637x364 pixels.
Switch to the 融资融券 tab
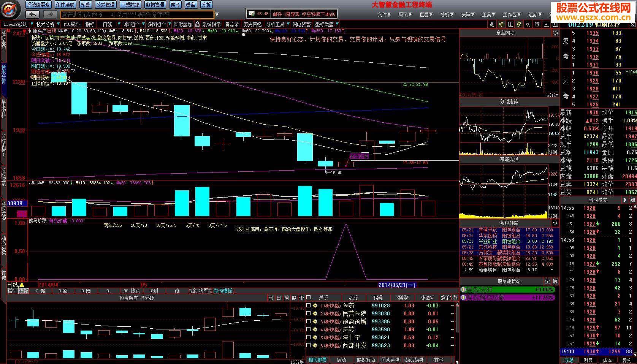click(x=414, y=360)
